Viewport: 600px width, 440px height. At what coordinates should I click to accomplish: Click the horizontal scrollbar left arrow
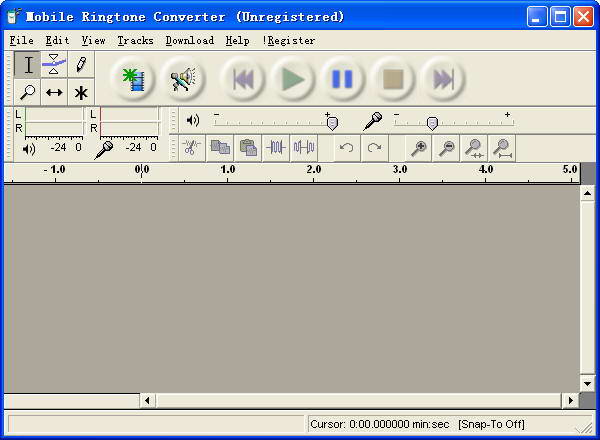147,401
